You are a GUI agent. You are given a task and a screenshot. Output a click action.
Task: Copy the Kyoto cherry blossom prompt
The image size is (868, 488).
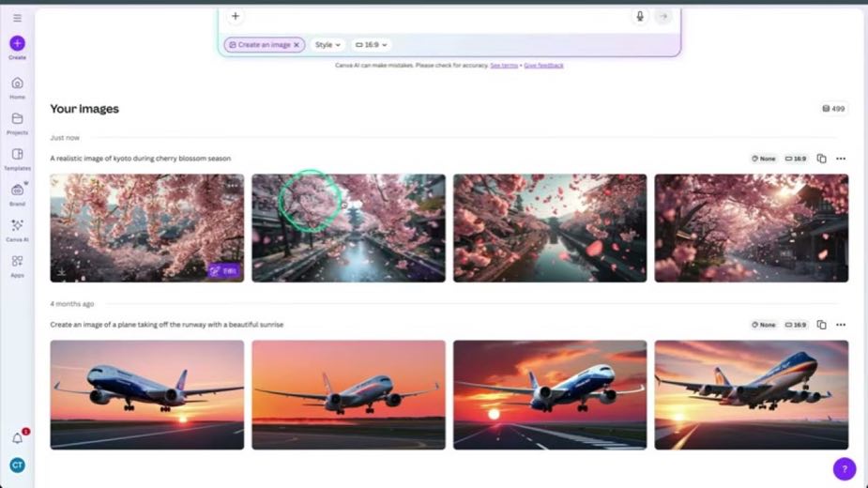pos(821,159)
